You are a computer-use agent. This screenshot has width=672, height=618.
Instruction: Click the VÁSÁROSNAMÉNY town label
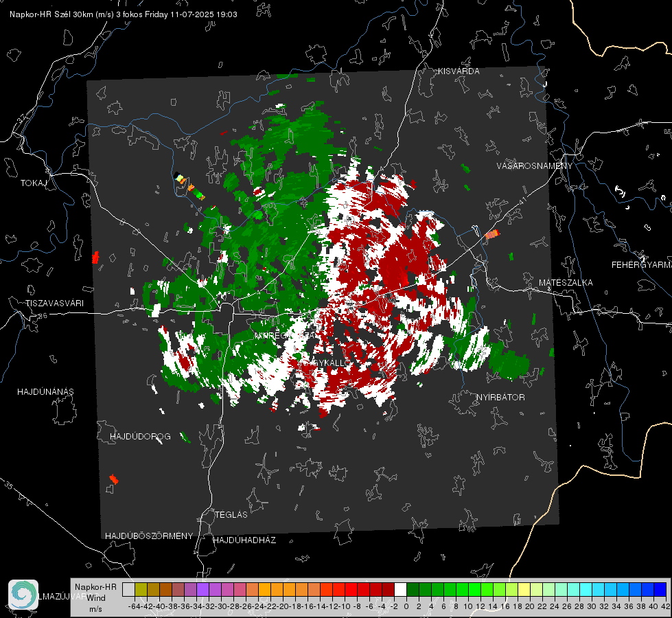[535, 166]
